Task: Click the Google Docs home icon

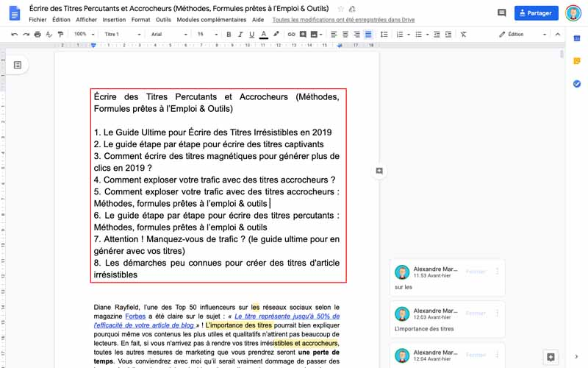Action: 15,13
